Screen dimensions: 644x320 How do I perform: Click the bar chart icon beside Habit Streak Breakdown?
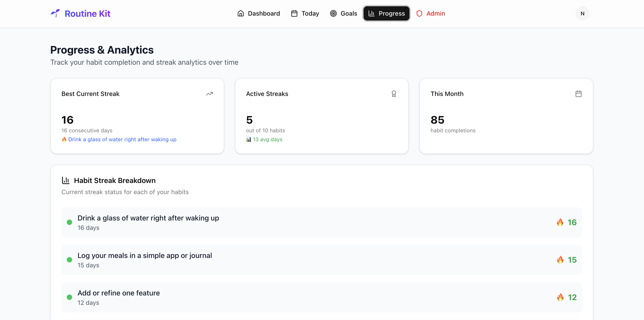pos(65,180)
